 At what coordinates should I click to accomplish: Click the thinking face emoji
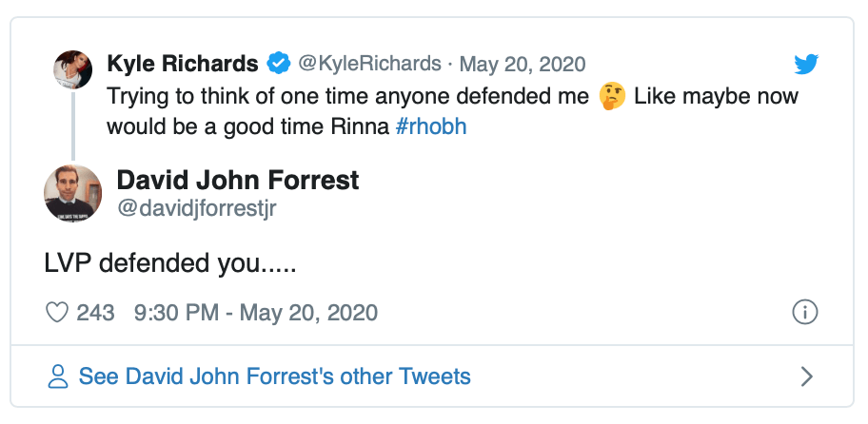pos(612,97)
